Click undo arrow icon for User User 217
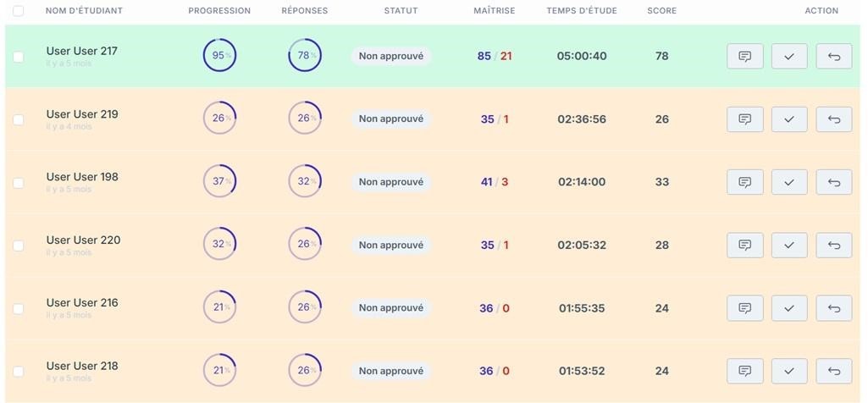The image size is (868, 403). (x=833, y=56)
